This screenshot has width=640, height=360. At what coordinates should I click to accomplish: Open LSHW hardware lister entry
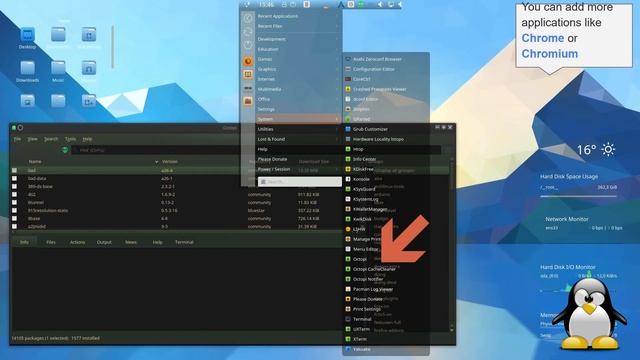coord(359,229)
